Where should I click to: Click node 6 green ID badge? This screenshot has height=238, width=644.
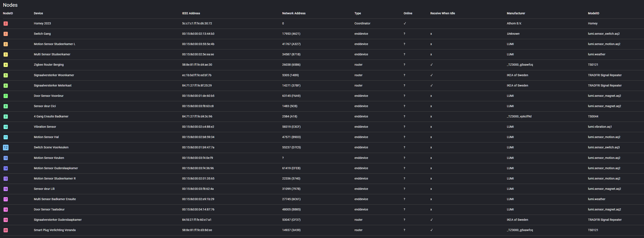click(5, 86)
